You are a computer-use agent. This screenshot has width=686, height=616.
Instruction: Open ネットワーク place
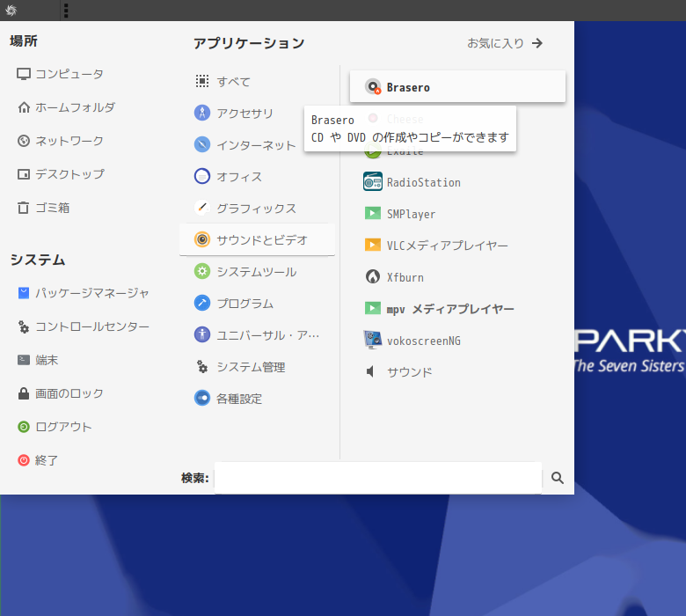[x=60, y=141]
